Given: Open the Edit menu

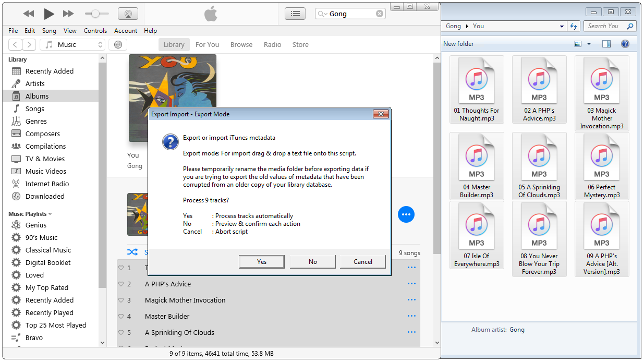Looking at the screenshot, I should 30,31.
